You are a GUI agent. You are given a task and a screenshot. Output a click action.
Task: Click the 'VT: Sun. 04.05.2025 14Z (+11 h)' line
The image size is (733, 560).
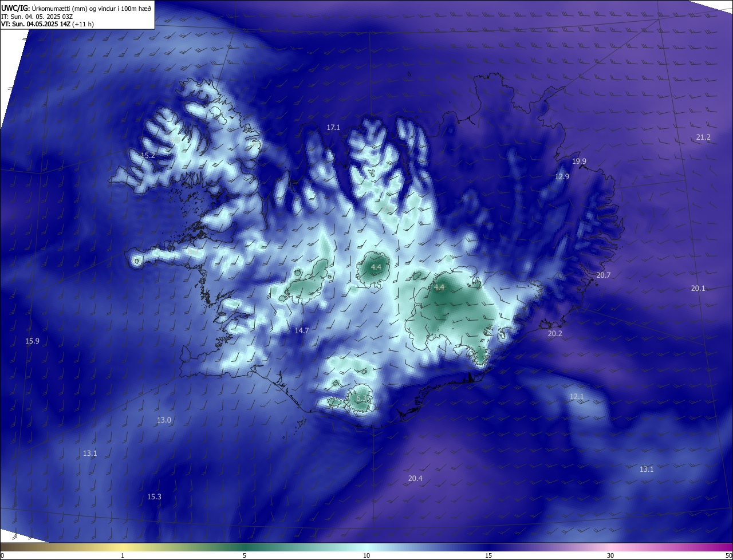coord(48,24)
